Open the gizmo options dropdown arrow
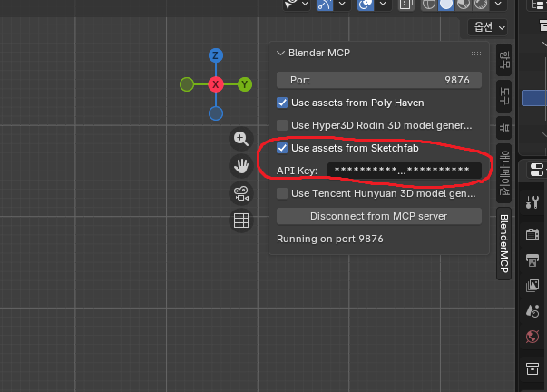 click(x=342, y=4)
